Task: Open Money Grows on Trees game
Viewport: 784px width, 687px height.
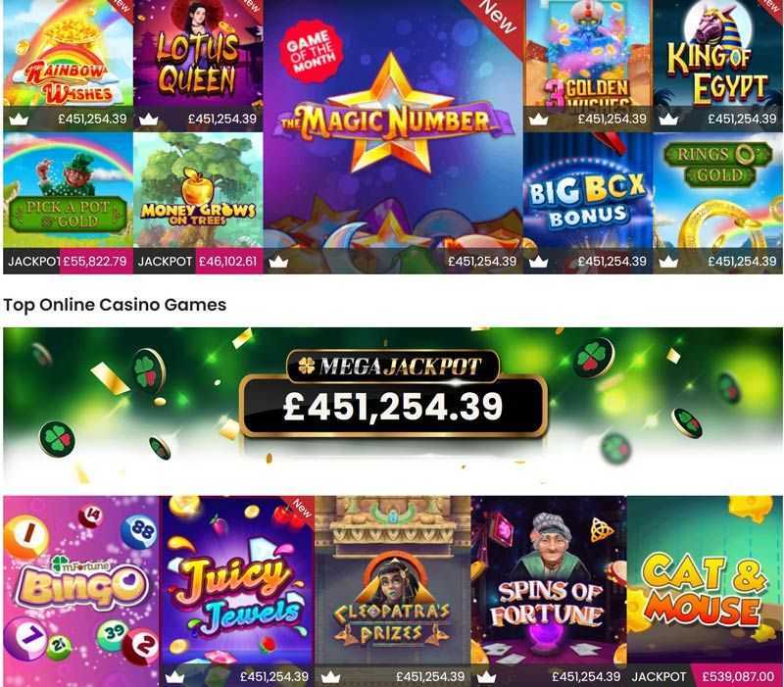Action: (198, 203)
